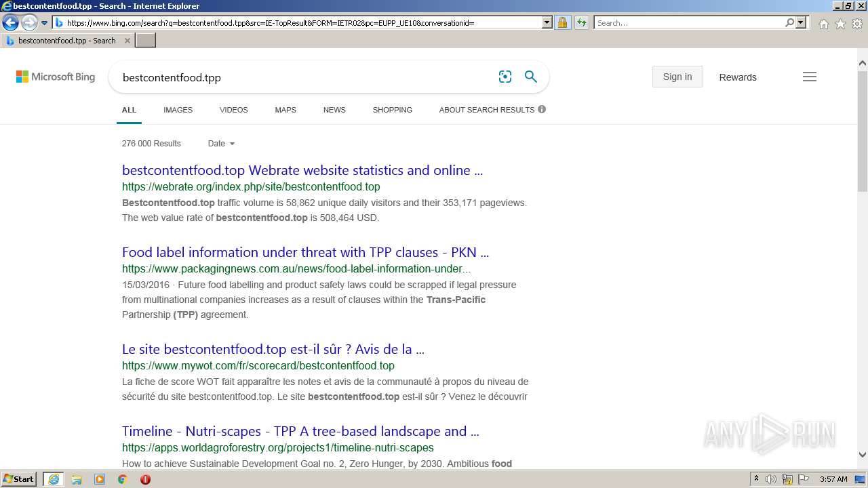868x488 pixels.
Task: Click the refresh page icon
Action: click(582, 22)
